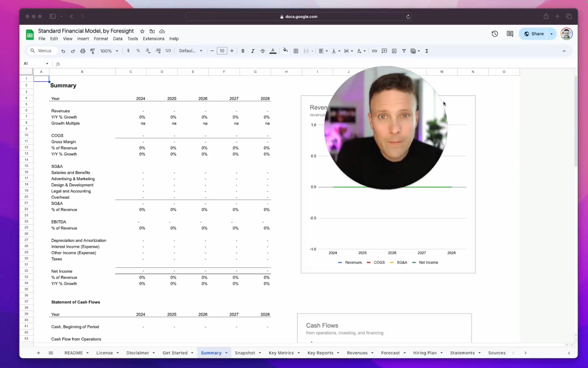Image resolution: width=588 pixels, height=368 pixels.
Task: Decrease decimal places icon
Action: click(148, 51)
